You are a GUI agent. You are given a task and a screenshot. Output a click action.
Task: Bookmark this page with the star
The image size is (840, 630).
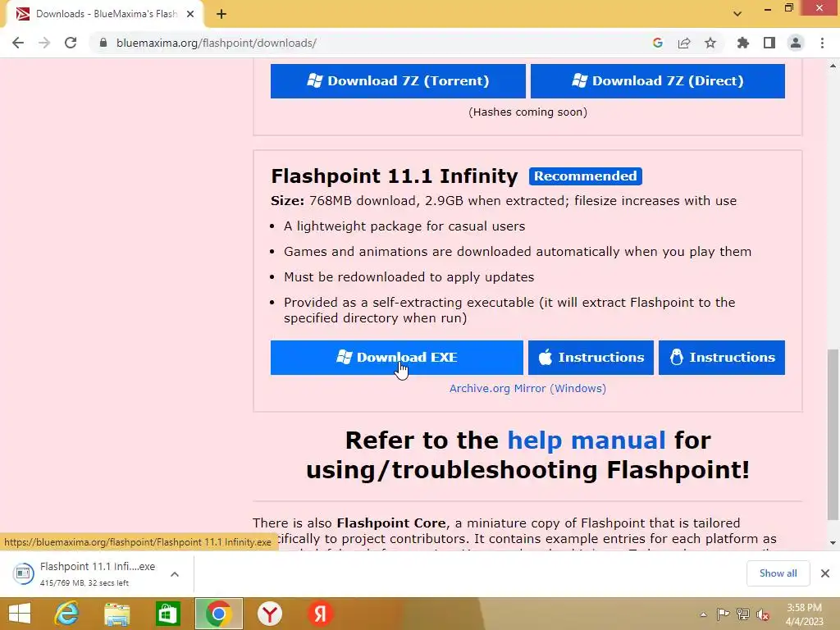[710, 43]
